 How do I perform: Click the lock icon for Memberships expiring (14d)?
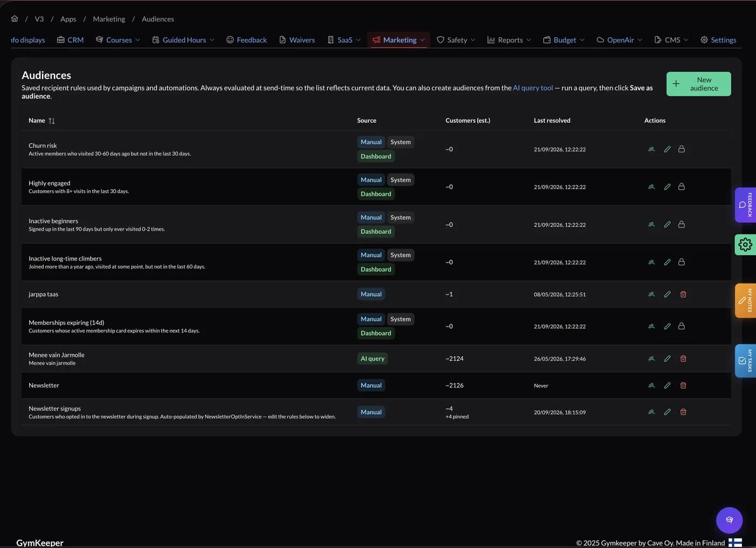[x=681, y=326]
